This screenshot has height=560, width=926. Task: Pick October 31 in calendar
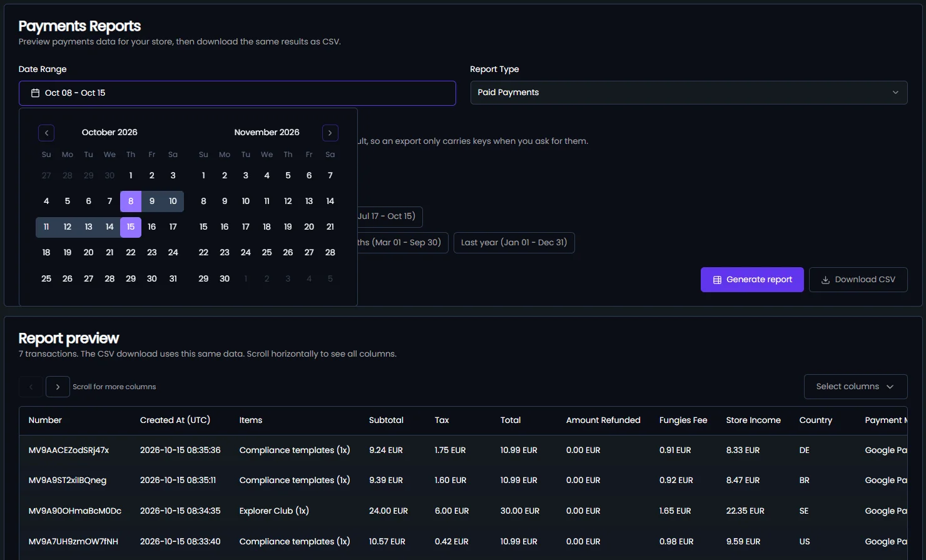(x=173, y=279)
